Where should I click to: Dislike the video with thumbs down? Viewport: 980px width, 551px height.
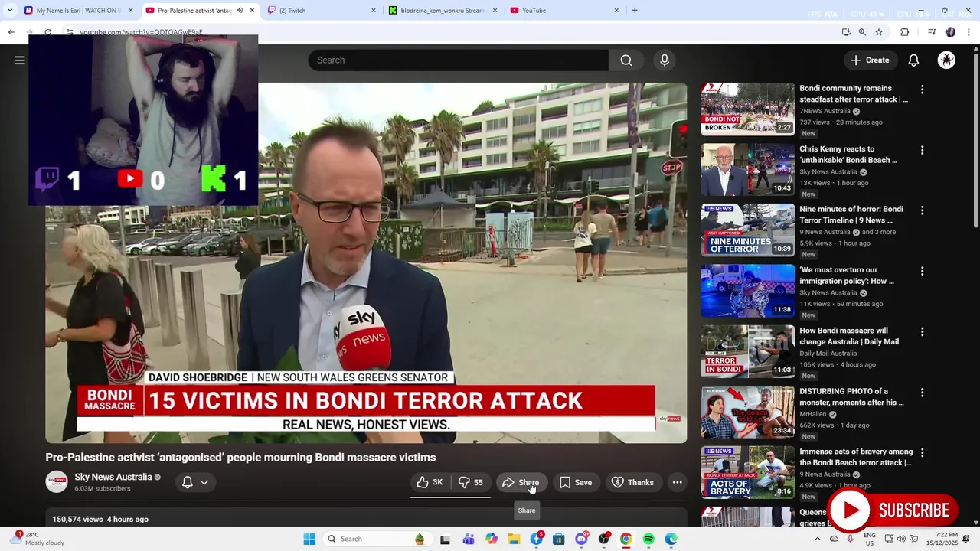471,482
